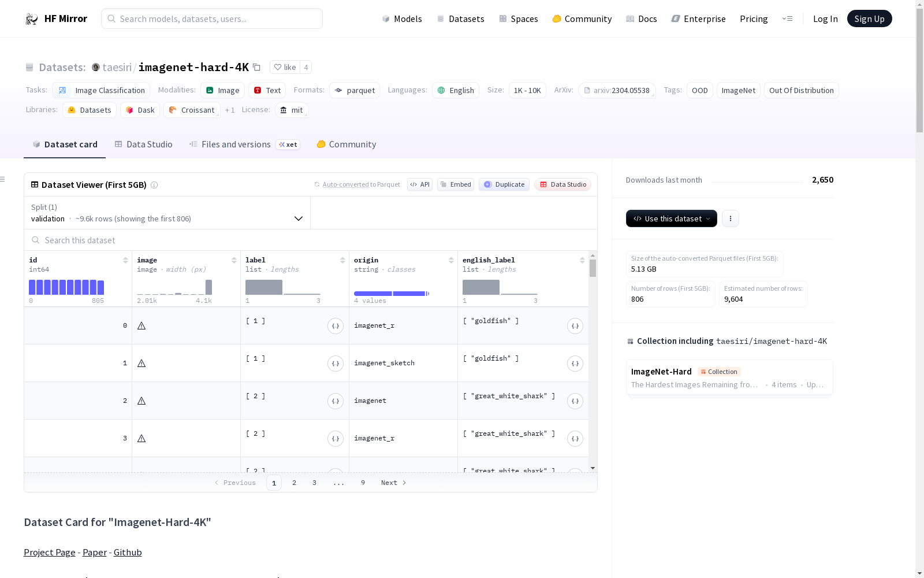The width and height of the screenshot is (924, 578).
Task: Copy dataset name with the copy icon
Action: (257, 68)
